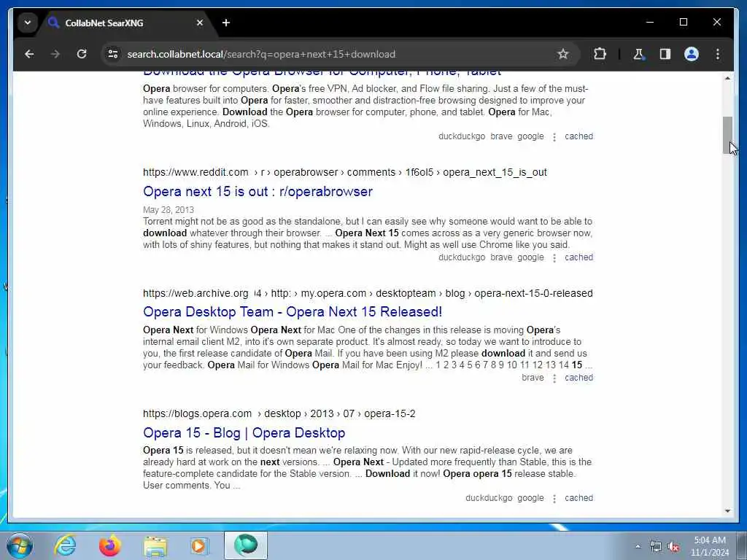Click the 'May 28, 2013' date text
The image size is (747, 560).
(169, 210)
